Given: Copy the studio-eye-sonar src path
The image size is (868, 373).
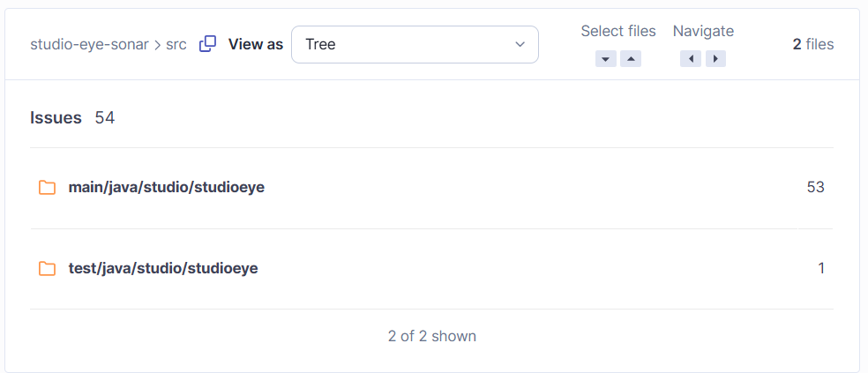Looking at the screenshot, I should pos(207,44).
